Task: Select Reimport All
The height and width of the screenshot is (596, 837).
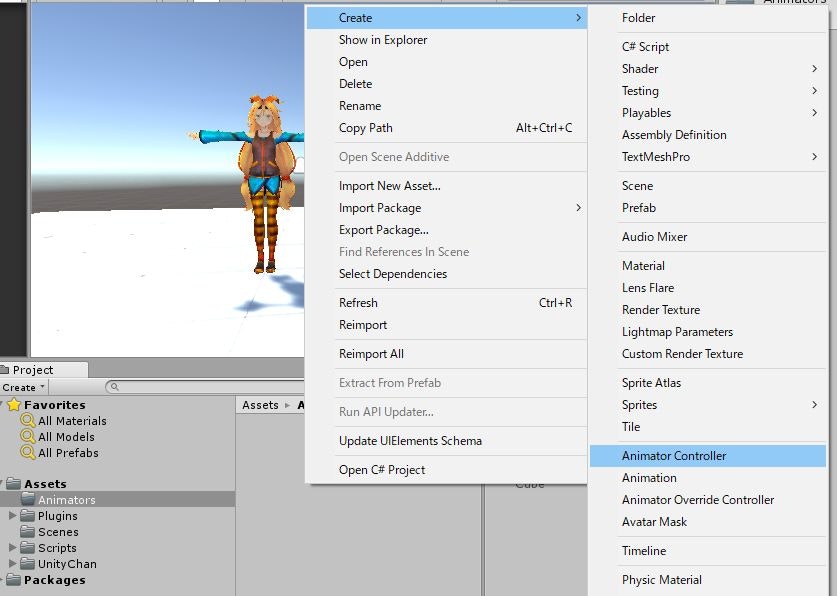Action: coord(447,354)
